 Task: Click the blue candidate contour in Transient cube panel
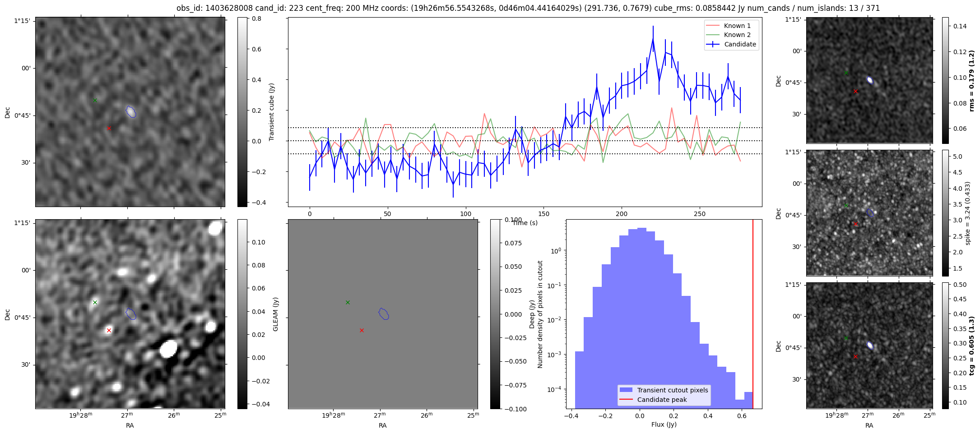coord(130,111)
